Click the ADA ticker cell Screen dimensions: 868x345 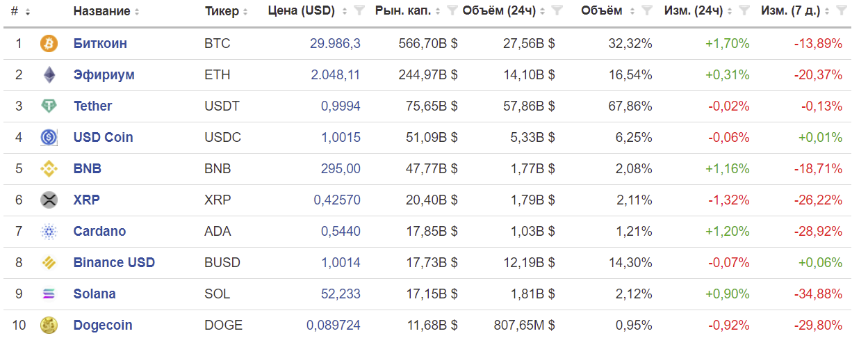218,232
